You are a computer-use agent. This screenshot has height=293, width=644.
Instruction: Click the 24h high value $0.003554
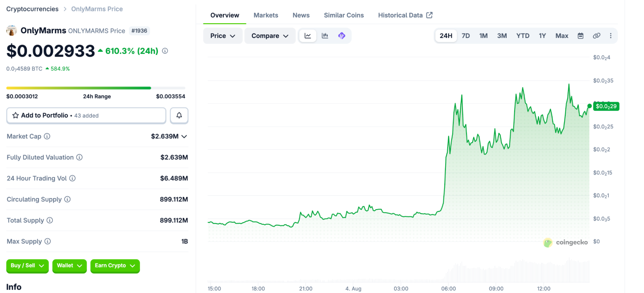pos(170,96)
